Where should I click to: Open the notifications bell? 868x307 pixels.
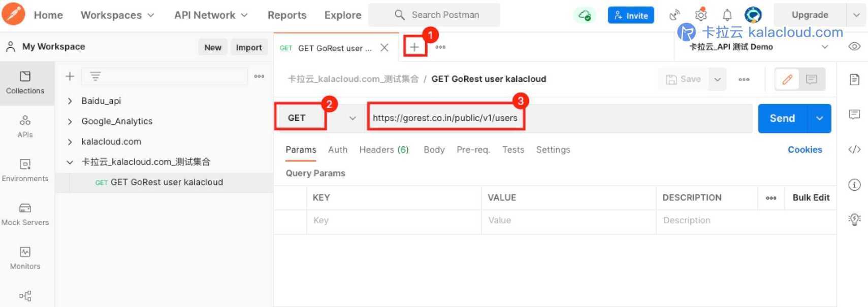point(727,15)
